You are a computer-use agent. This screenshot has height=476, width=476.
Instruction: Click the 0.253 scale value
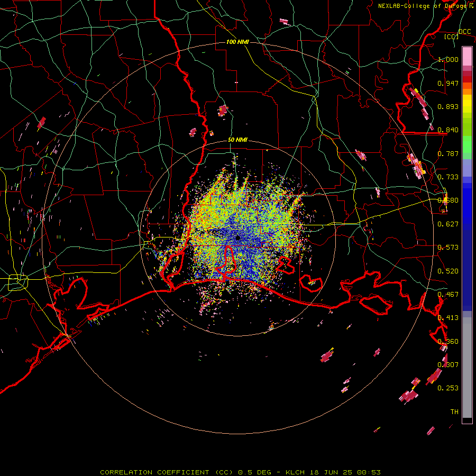[x=448, y=388]
